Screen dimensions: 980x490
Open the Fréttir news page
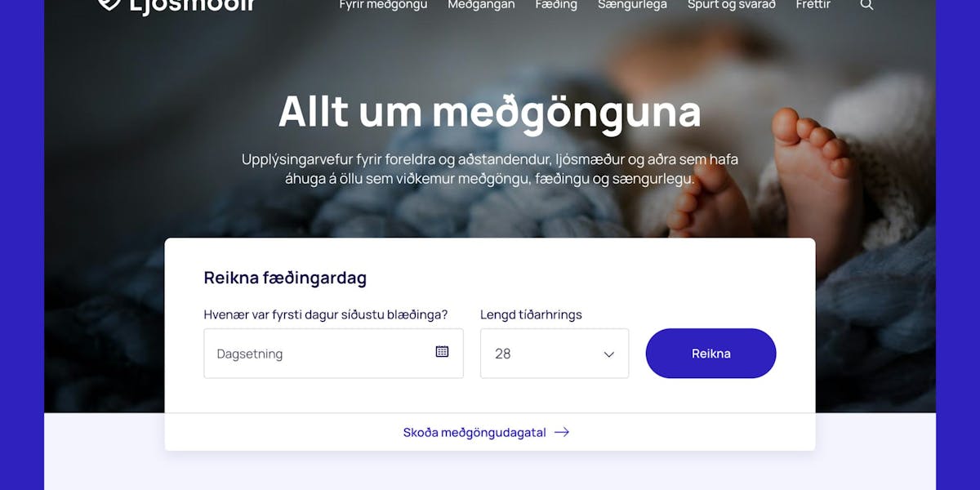(x=813, y=5)
